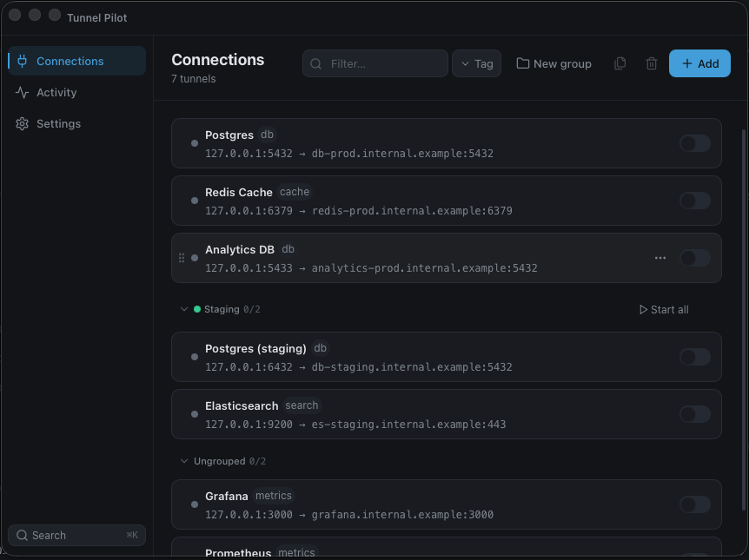Add a new tunnel with Add button
749x560 pixels.
[699, 63]
